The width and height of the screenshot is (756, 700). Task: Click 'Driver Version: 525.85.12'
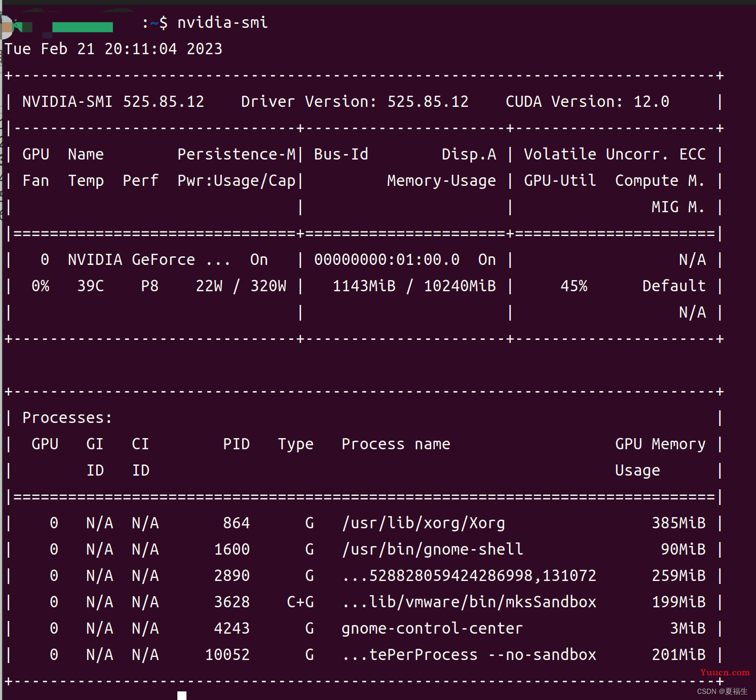[355, 101]
